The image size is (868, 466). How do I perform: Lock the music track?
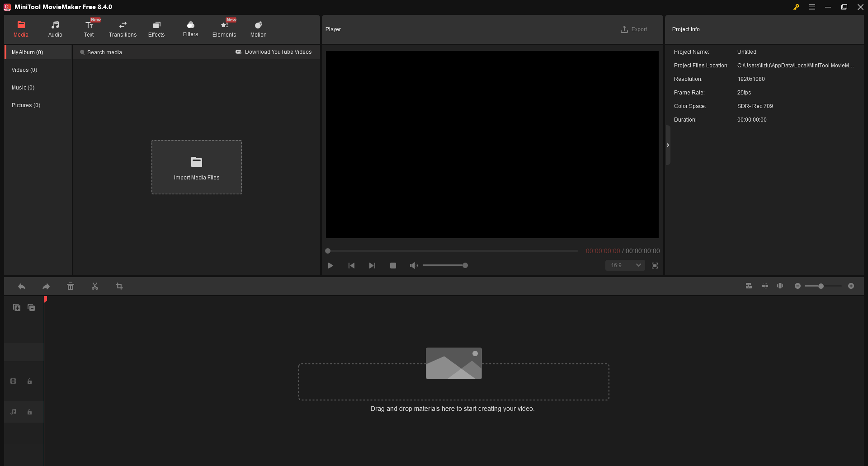coord(29,412)
